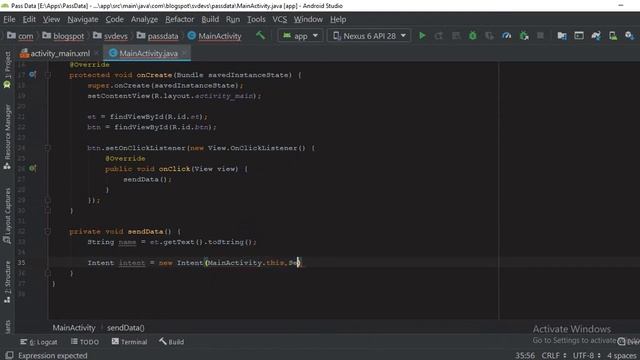Screen dimensions: 640x360
Task: Click the MainActivity breadcrumb in navigation bar
Action: pyautogui.click(x=215, y=36)
